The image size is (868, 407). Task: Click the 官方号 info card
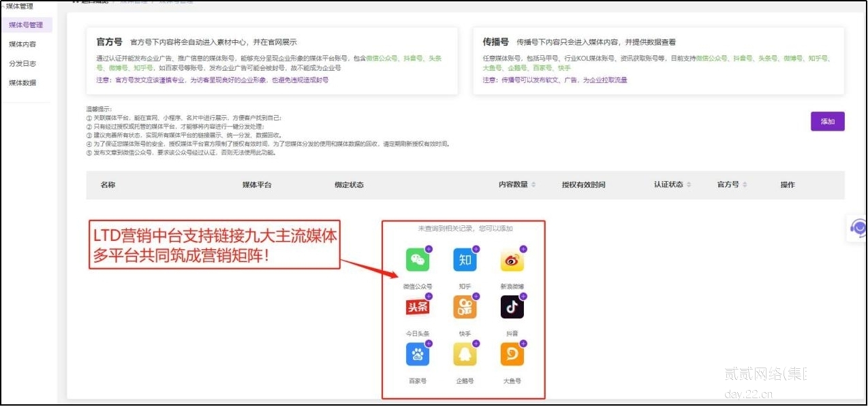(271, 61)
